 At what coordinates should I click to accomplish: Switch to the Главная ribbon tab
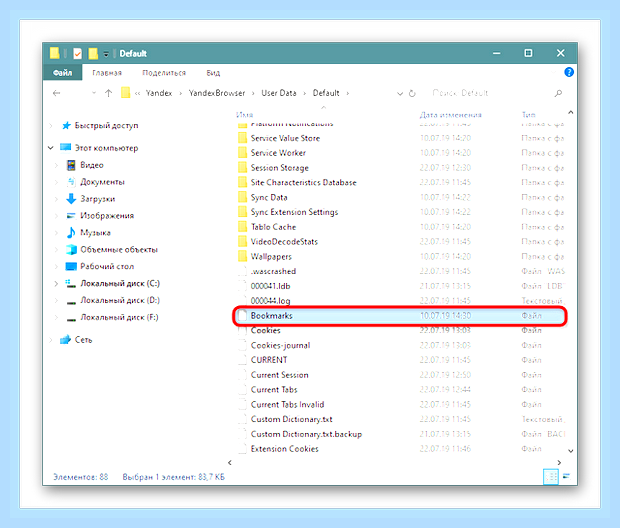pos(107,73)
